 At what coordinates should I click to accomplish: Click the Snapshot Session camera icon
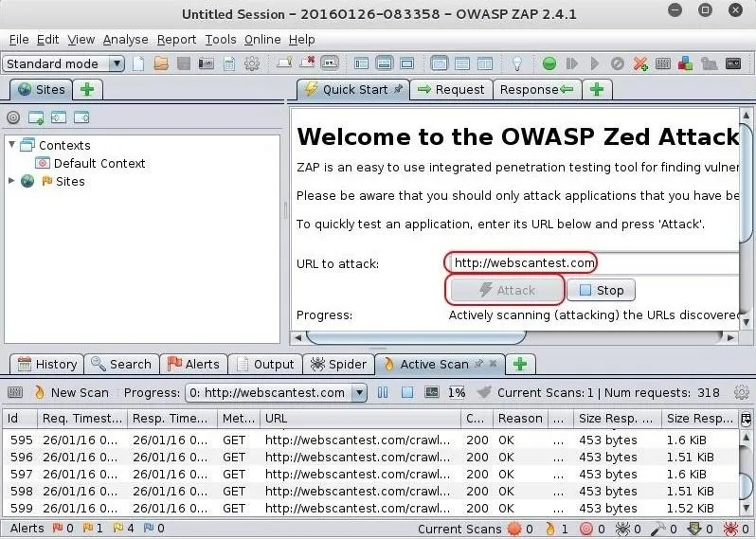click(x=207, y=63)
